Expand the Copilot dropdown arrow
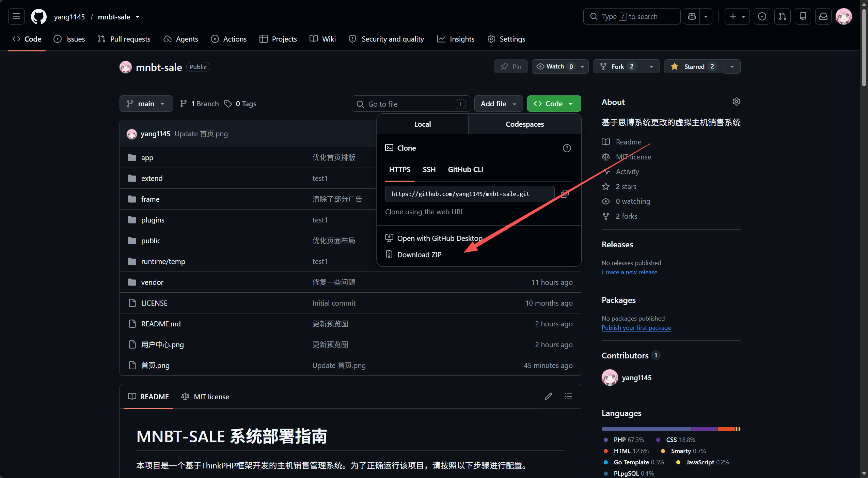Screen dimensions: 868x478 pos(706,16)
